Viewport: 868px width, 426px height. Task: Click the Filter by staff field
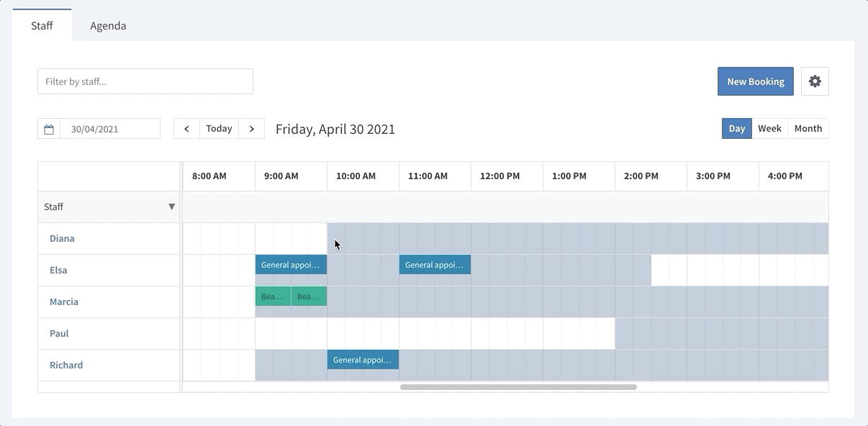(145, 81)
